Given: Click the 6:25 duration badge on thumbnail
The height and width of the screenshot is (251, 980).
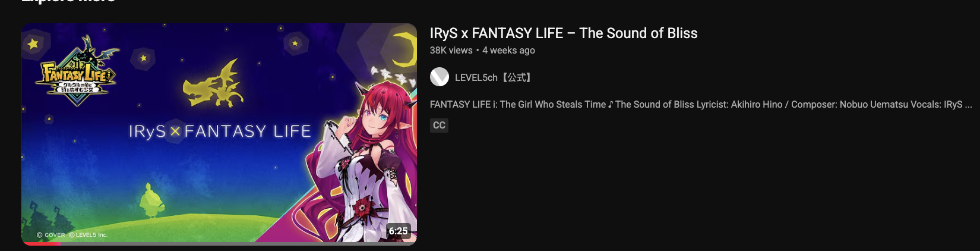Looking at the screenshot, I should [398, 231].
